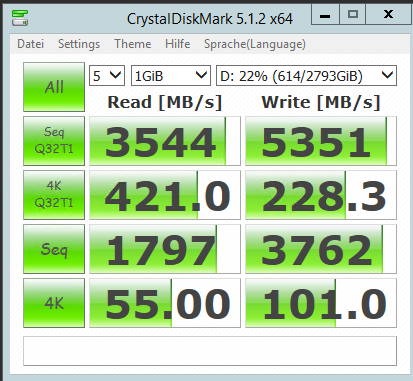
Task: Open the Settings menu
Action: (79, 44)
